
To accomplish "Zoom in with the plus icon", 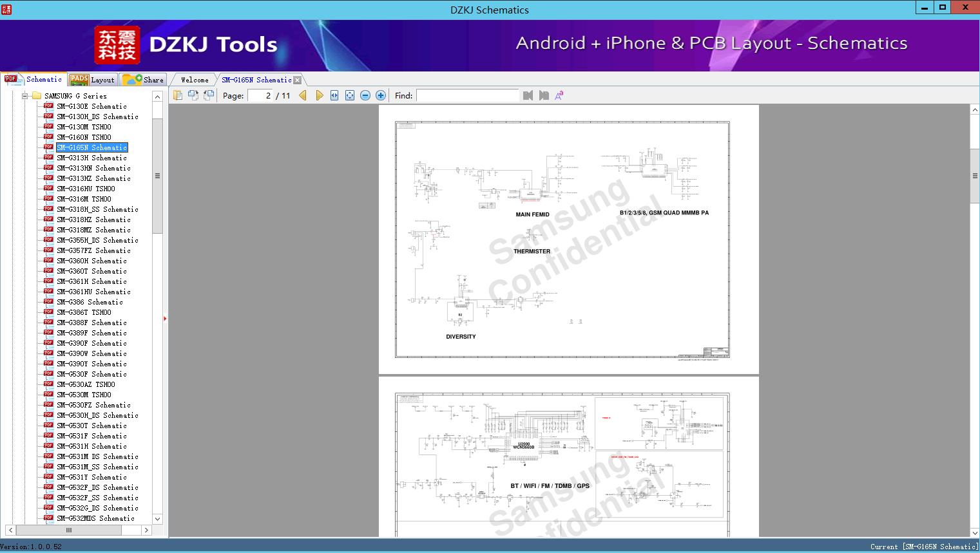I will (x=381, y=95).
